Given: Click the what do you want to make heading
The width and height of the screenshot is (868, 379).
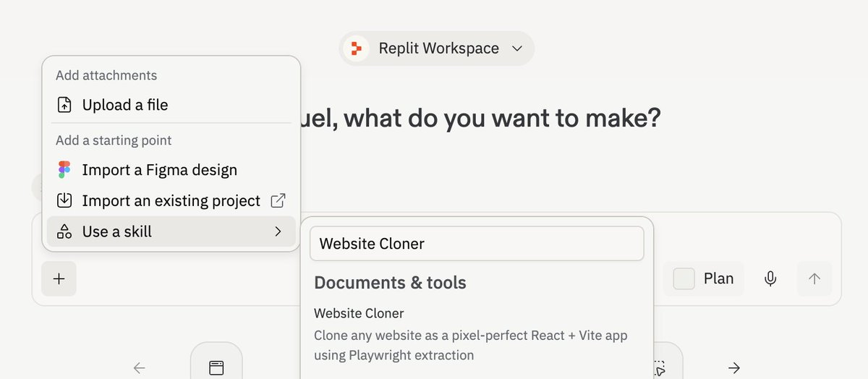Looking at the screenshot, I should coord(480,118).
